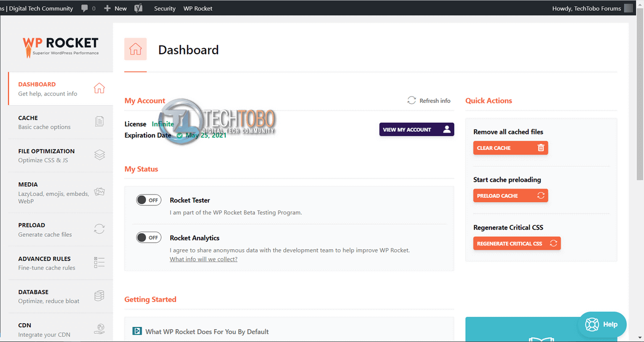
Task: Click the user icon on View My Account
Action: [x=447, y=129]
